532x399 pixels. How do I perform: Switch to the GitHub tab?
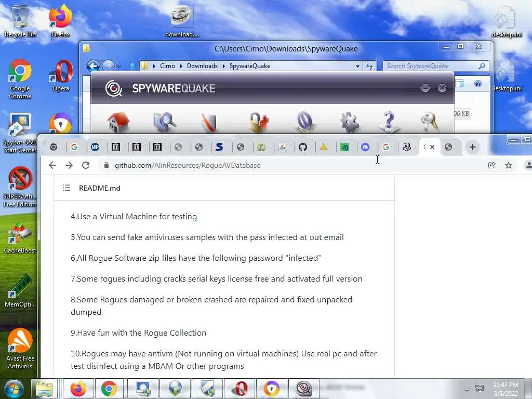click(x=303, y=147)
